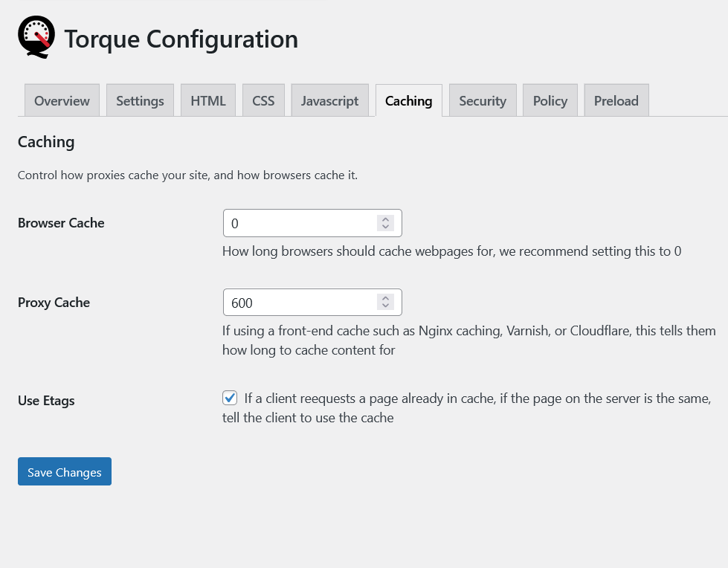The height and width of the screenshot is (568, 728).
Task: Click the Torque Configuration page title
Action: click(x=181, y=39)
